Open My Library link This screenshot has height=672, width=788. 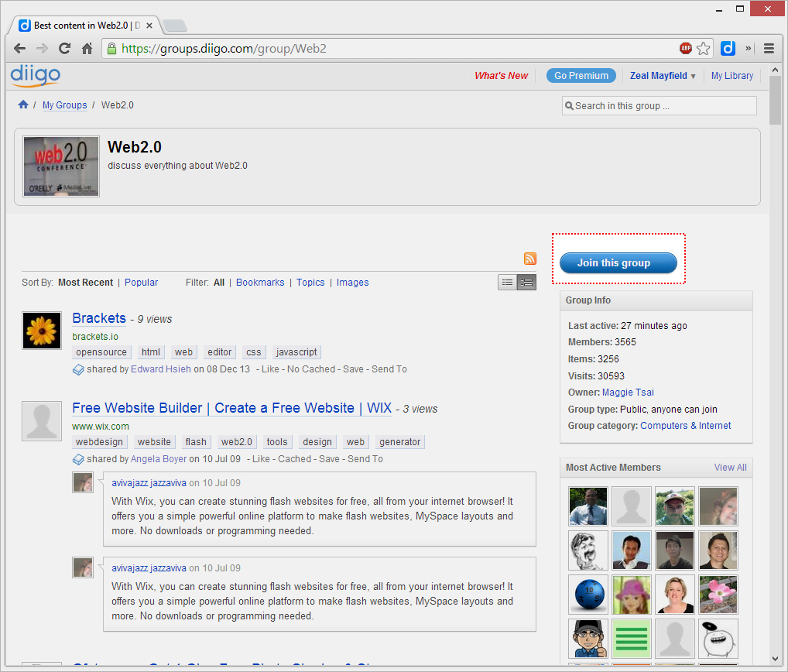click(x=731, y=76)
